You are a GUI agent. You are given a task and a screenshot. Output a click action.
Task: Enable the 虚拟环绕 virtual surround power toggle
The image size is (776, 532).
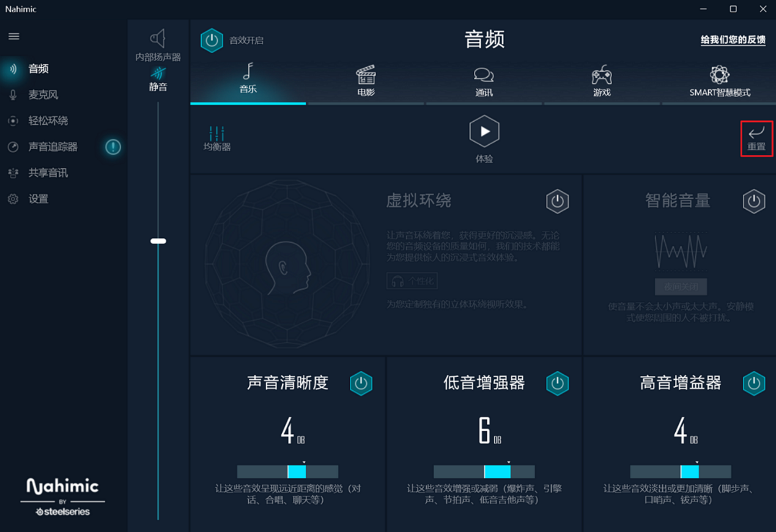click(x=557, y=201)
